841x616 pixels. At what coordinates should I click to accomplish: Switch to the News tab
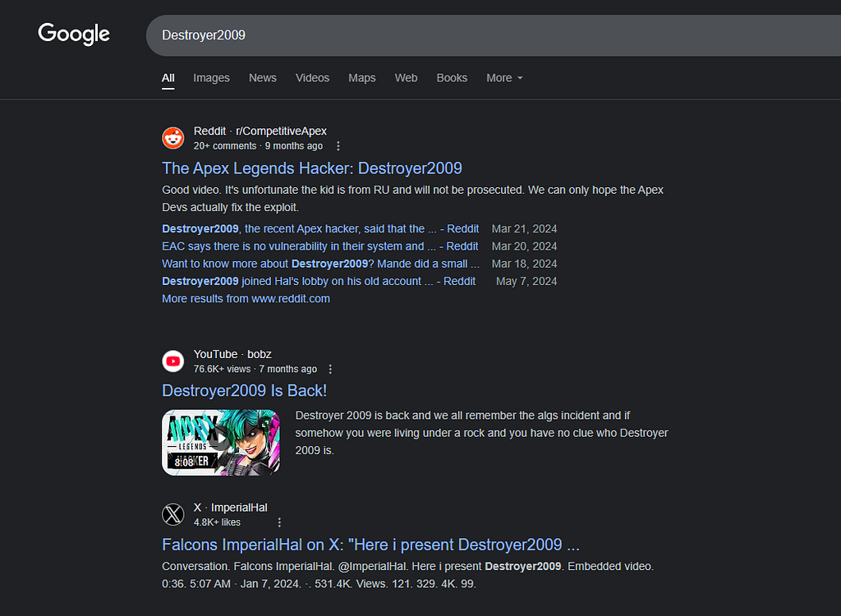[263, 78]
